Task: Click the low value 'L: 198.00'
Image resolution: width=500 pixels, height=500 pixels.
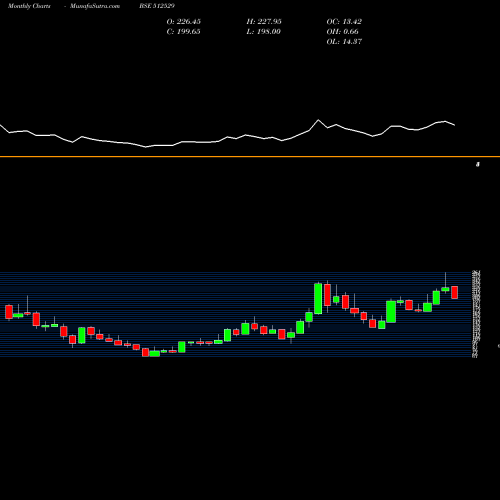Action: click(264, 32)
